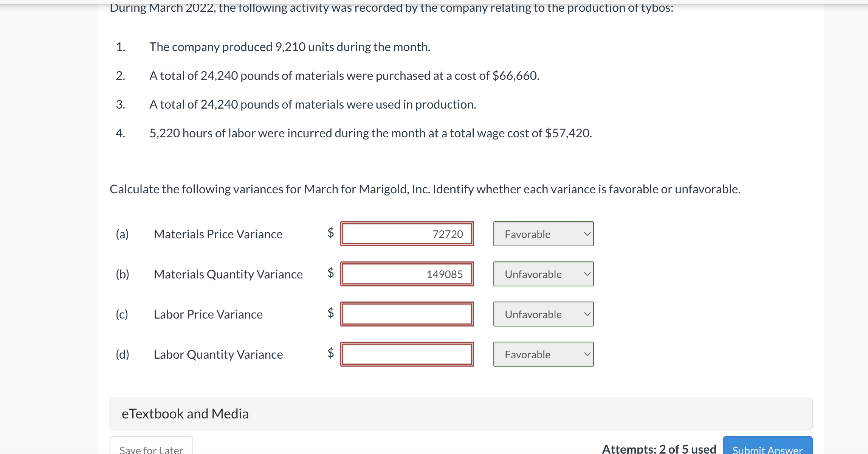The height and width of the screenshot is (454, 868).
Task: Open favorability dropdown for Materials Quantity Variance
Action: (543, 274)
